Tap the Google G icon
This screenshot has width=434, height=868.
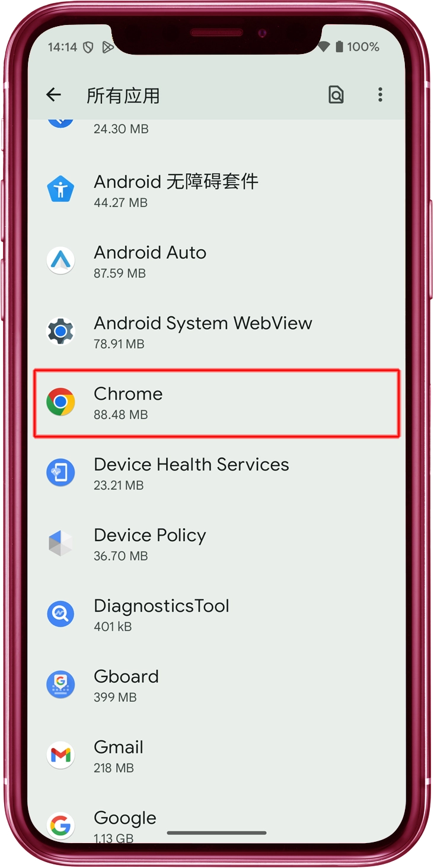(x=61, y=825)
